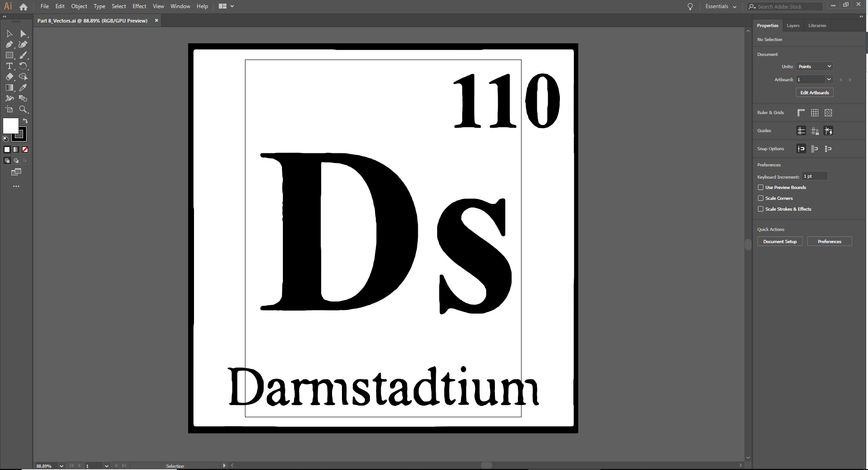The image size is (868, 470).
Task: Select the Rectangle tool
Action: (9, 55)
